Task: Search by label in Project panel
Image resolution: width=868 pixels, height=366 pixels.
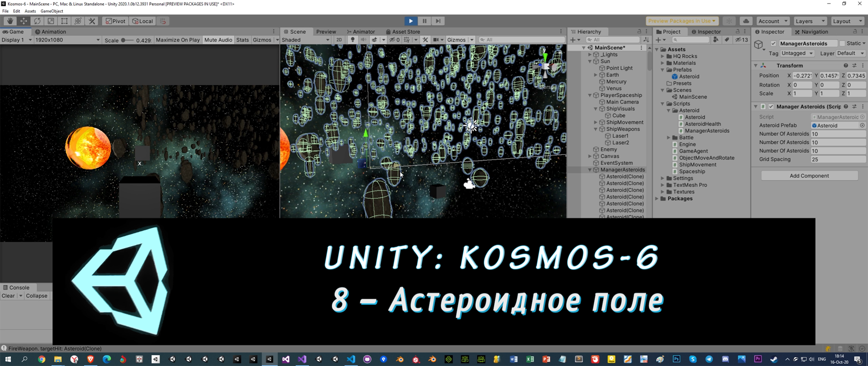Action: point(727,40)
